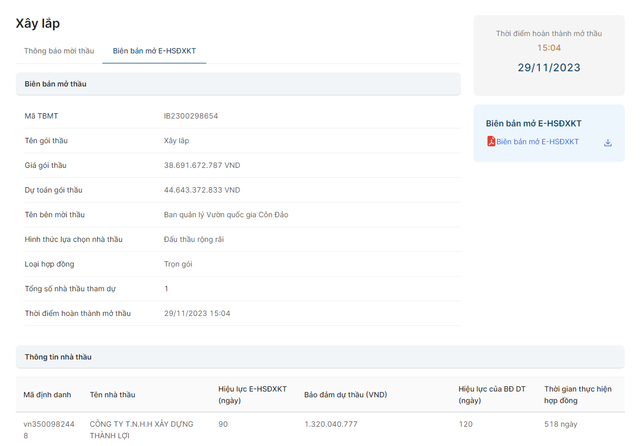Open contractor CÔNG TY T.N.H.H XÂY DỰNG THÀNH LỢI
The height and width of the screenshot is (446, 640).
[139, 430]
